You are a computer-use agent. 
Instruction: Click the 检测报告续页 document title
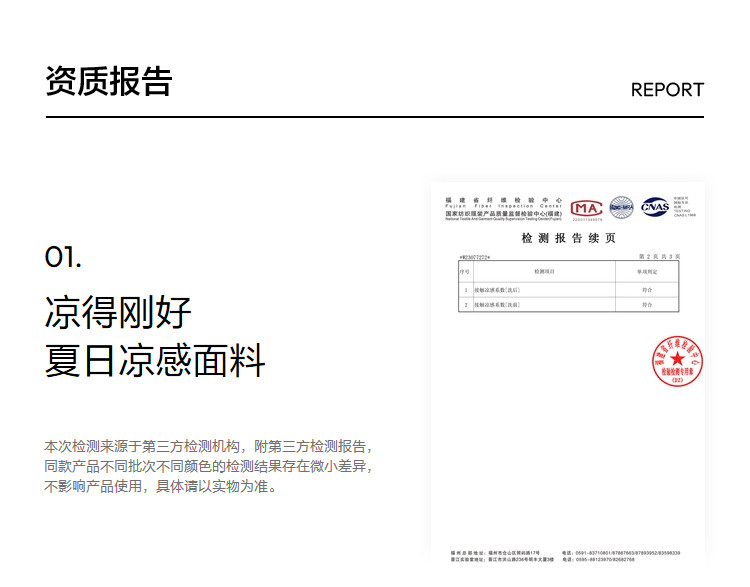568,239
